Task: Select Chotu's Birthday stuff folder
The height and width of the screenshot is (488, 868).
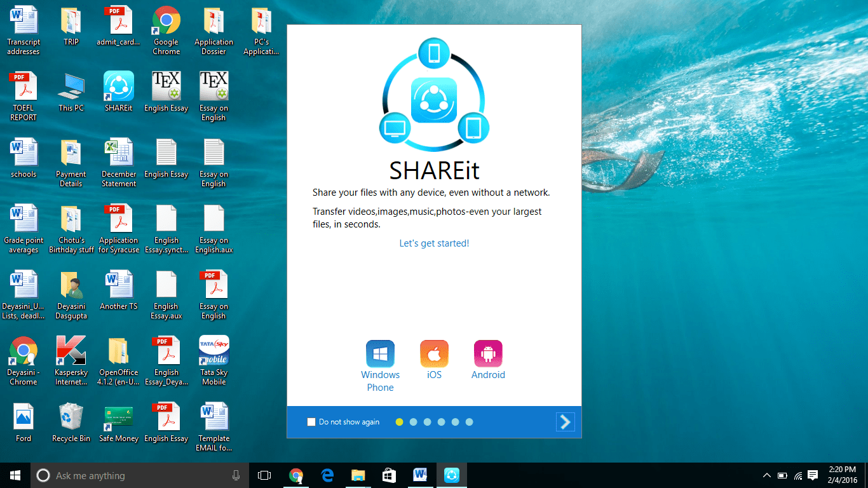Action: click(71, 219)
